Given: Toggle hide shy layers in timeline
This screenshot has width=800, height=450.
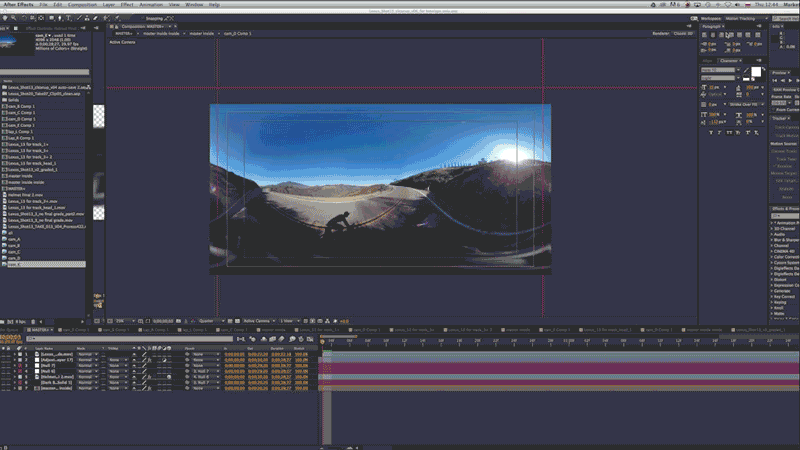Looking at the screenshot, I should (x=264, y=339).
